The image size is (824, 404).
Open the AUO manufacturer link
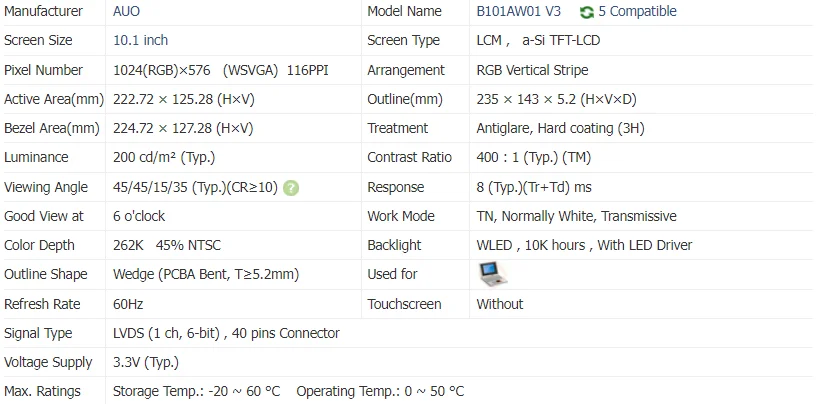pos(127,12)
